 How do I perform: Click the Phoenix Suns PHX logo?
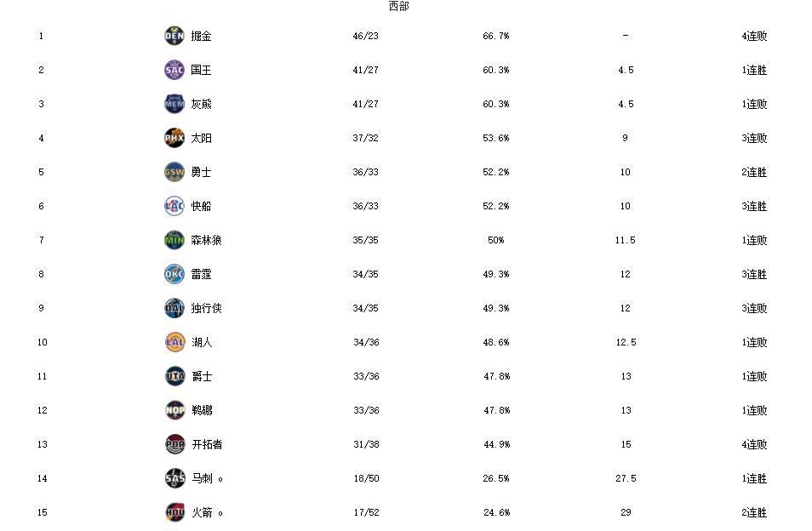[x=174, y=138]
